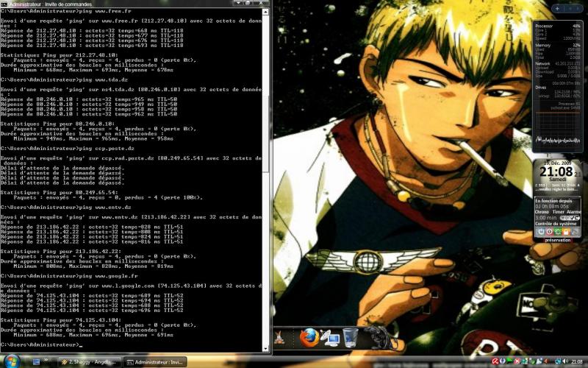Click the red Avira antivirus tray icon
Viewport: 588px width, 368px height.
click(497, 361)
